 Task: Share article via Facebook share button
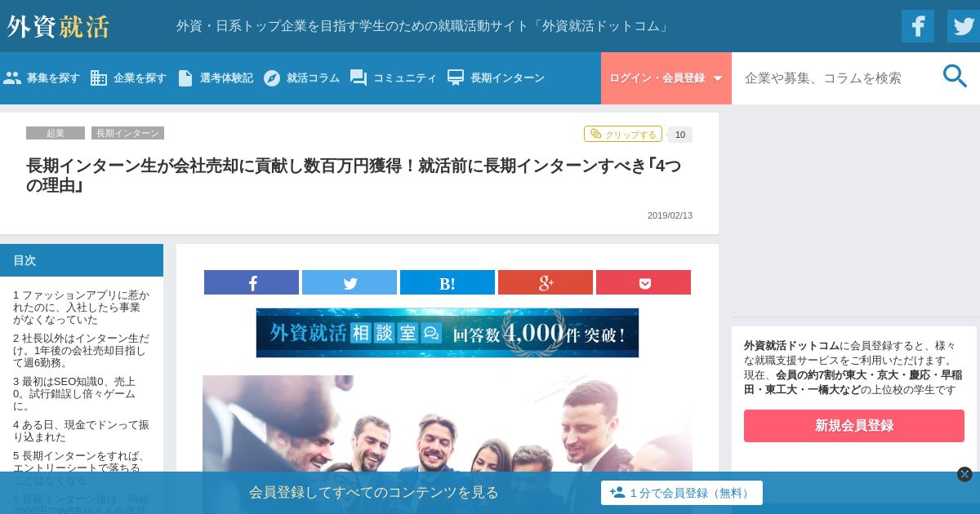pyautogui.click(x=252, y=282)
